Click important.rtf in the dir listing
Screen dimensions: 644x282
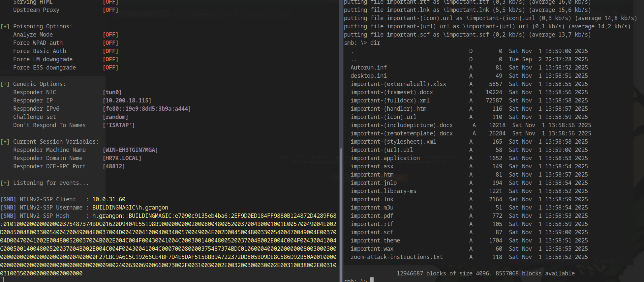pyautogui.click(x=372, y=224)
